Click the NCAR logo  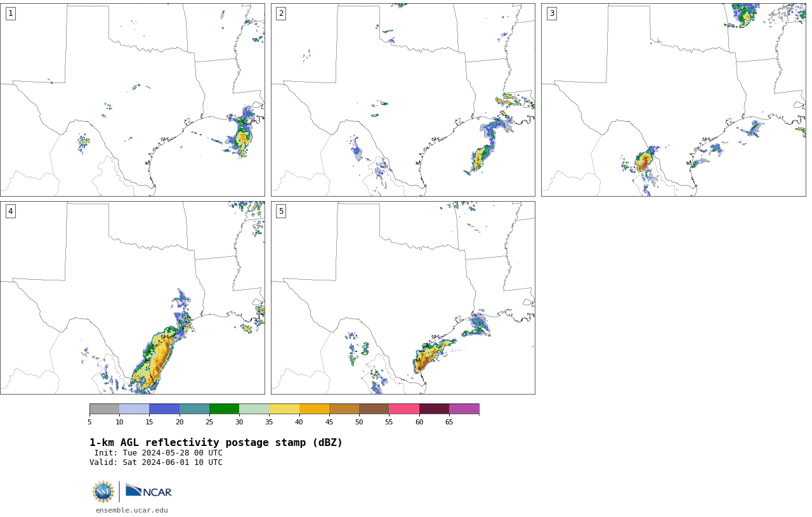click(x=148, y=491)
